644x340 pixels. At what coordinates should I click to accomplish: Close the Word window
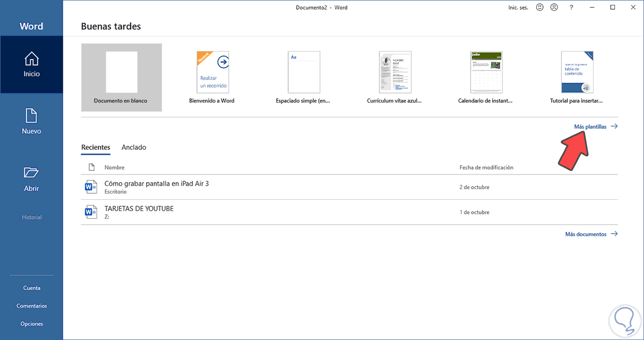coord(633,8)
